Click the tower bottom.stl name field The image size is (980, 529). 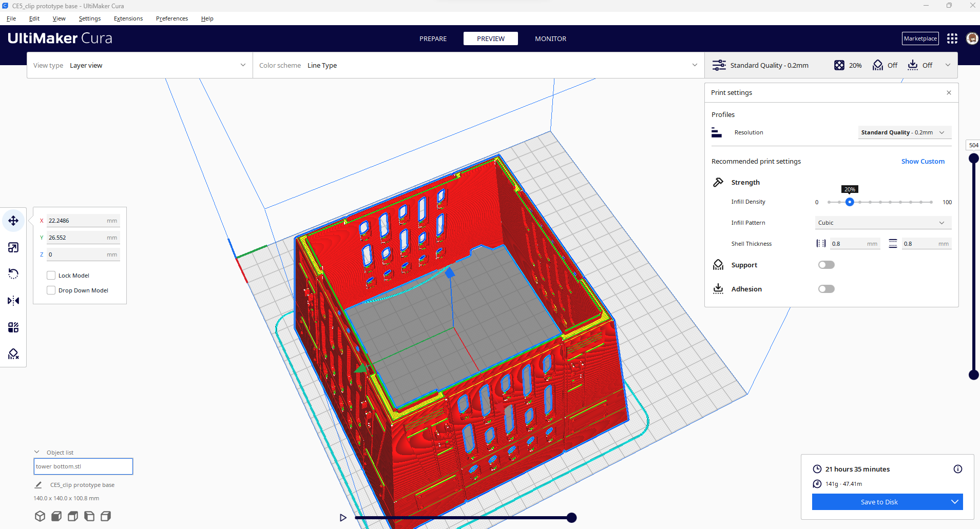[x=83, y=466]
